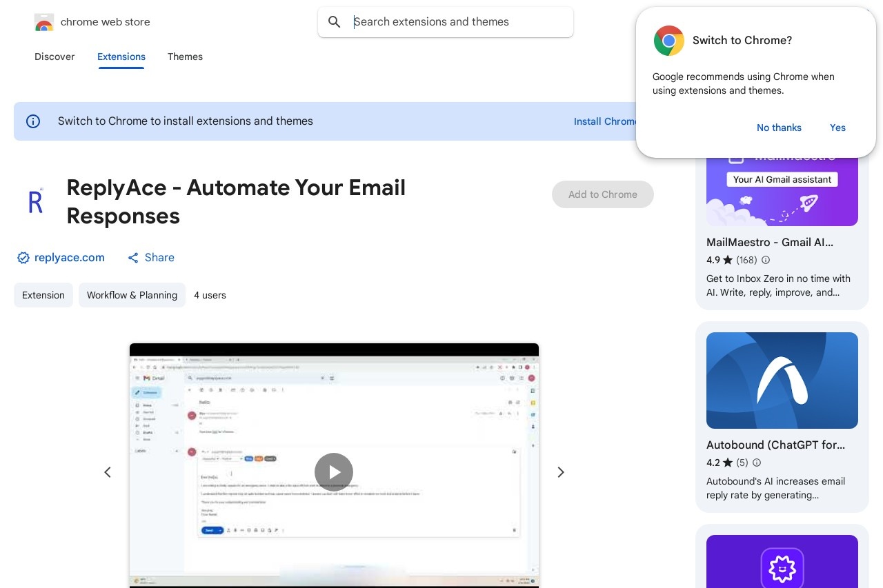Viewport: 883px width, 588px height.
Task: Click the info icon beside MailMaestro rating
Action: pyautogui.click(x=765, y=260)
